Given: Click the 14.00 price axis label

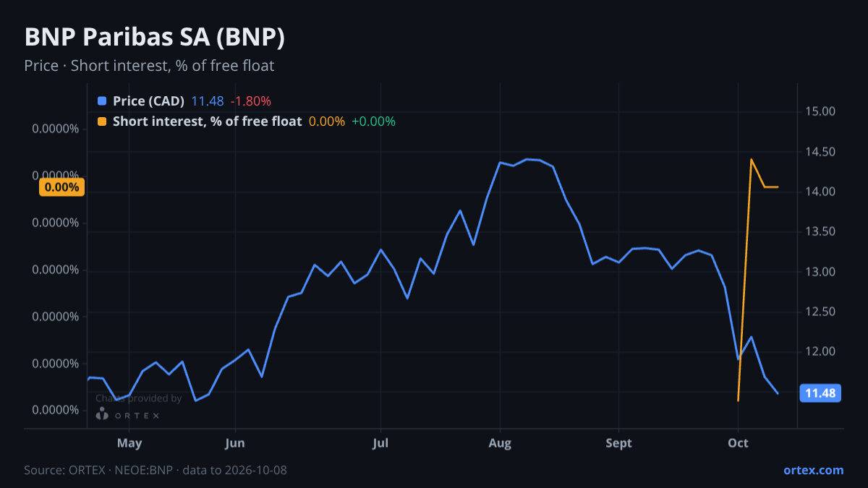Looking at the screenshot, I should (x=820, y=192).
